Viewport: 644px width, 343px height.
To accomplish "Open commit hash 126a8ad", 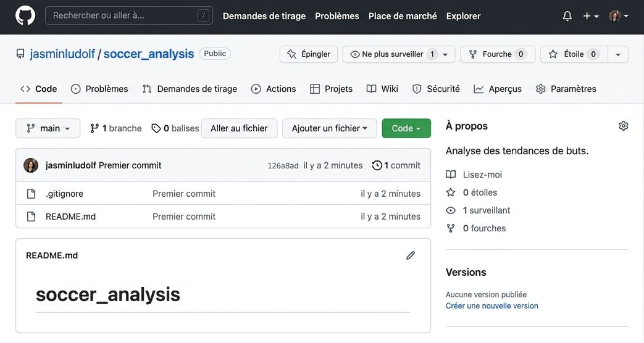I will [x=283, y=165].
